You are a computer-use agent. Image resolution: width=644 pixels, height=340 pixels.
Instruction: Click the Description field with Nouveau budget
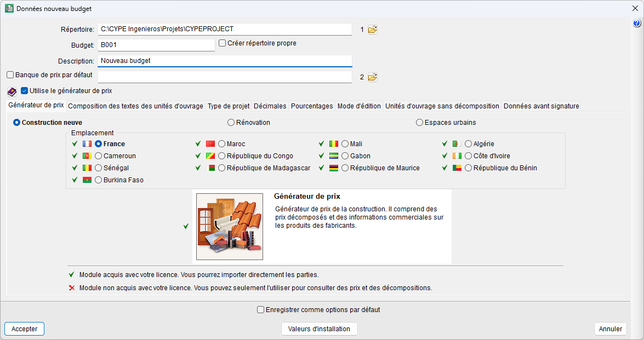(225, 61)
